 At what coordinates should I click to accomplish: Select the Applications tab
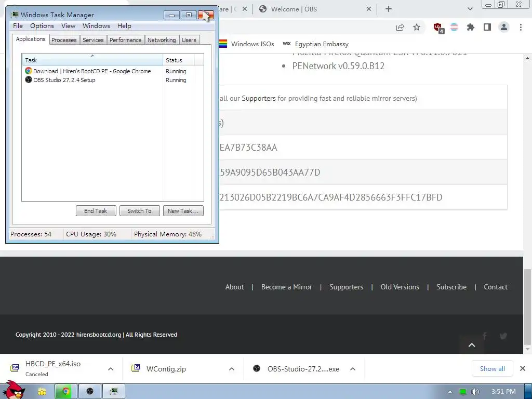[31, 39]
